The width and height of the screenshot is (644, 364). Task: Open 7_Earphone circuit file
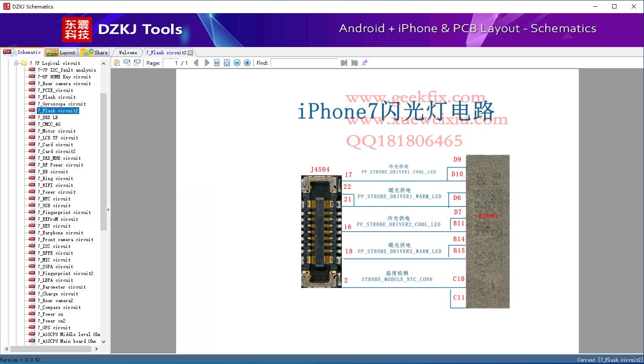tap(60, 233)
